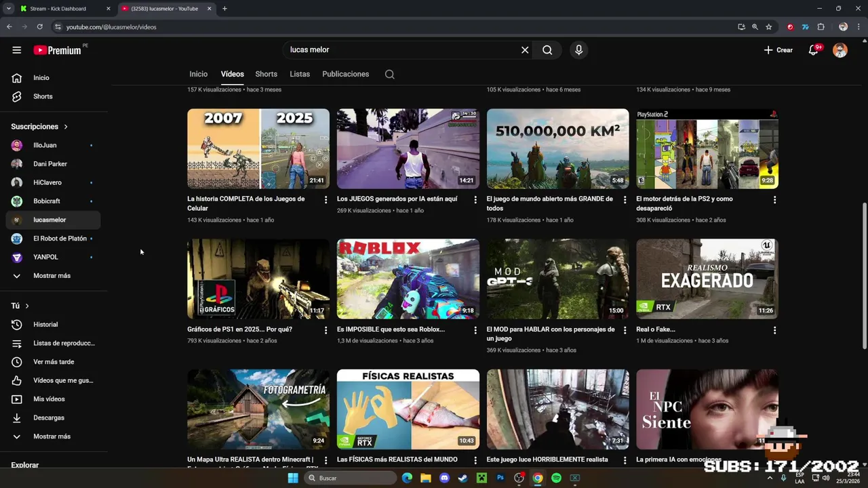Open 'Listas de reproducción' in sidebar
This screenshot has width=868, height=488.
[53, 344]
